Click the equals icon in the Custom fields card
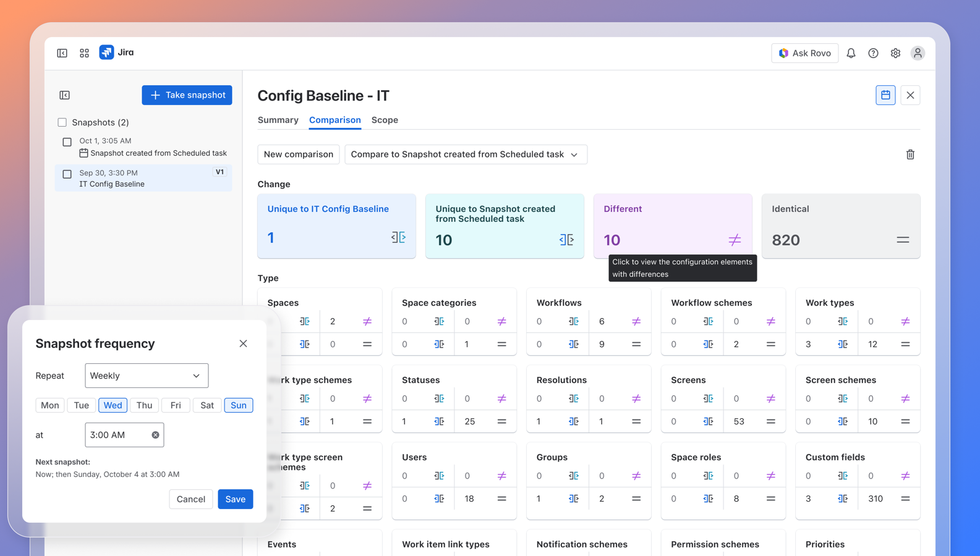980x556 pixels. (x=905, y=499)
